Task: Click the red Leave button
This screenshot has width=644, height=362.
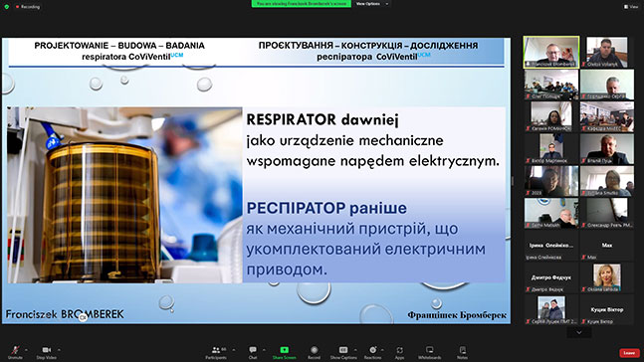Action: 629,353
